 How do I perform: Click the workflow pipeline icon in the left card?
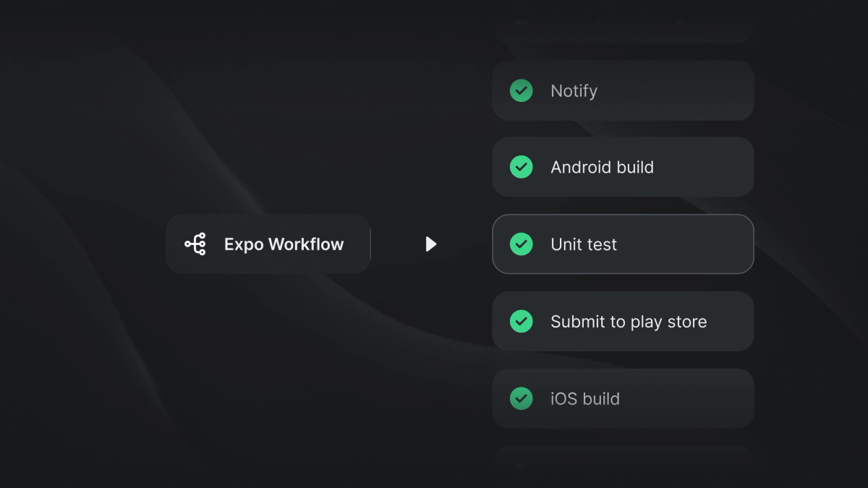(x=195, y=244)
